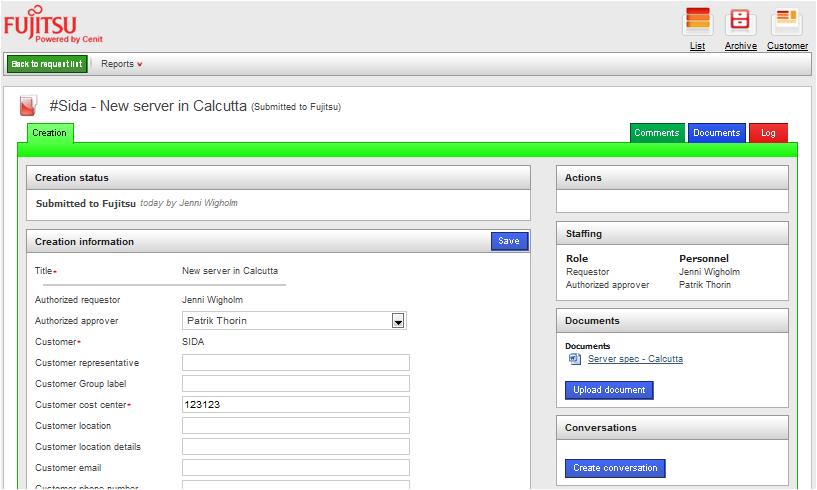The width and height of the screenshot is (817, 490).
Task: Click the Creation information header
Action: tap(278, 241)
